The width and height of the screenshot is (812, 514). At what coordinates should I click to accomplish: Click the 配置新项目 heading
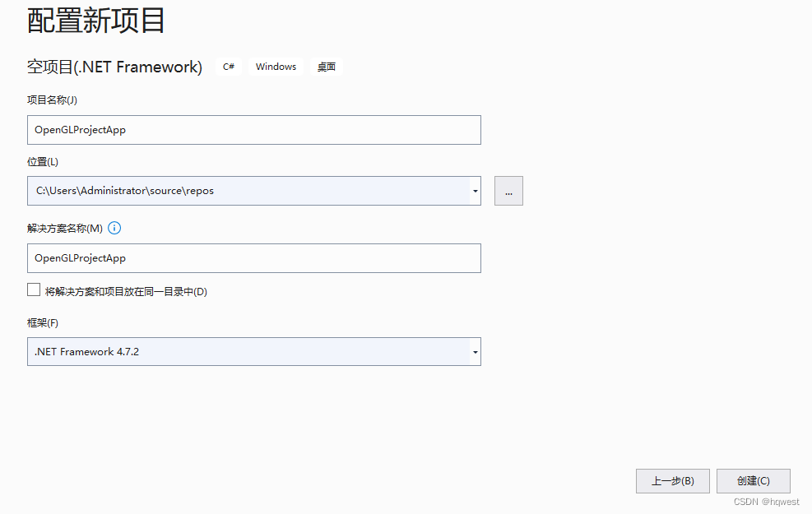pos(95,21)
